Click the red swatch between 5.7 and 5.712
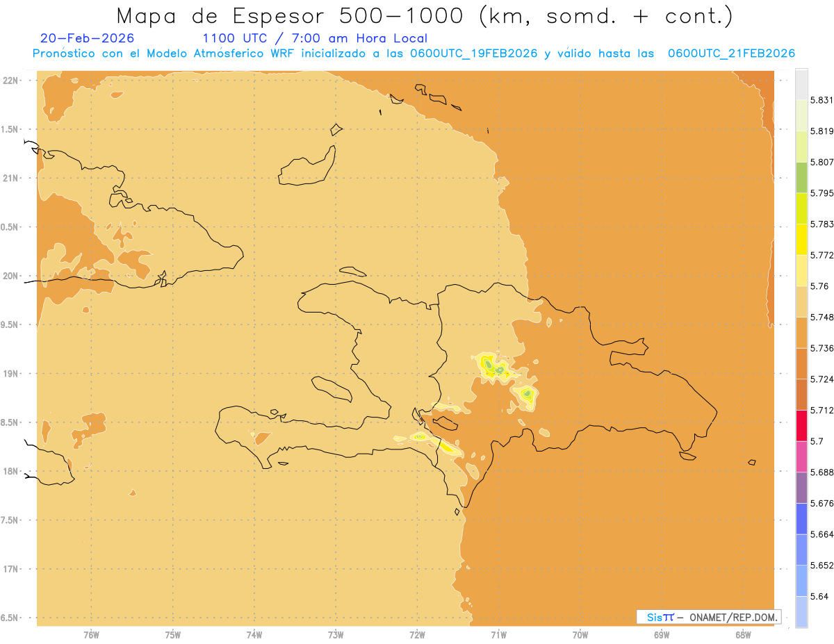 tap(801, 425)
